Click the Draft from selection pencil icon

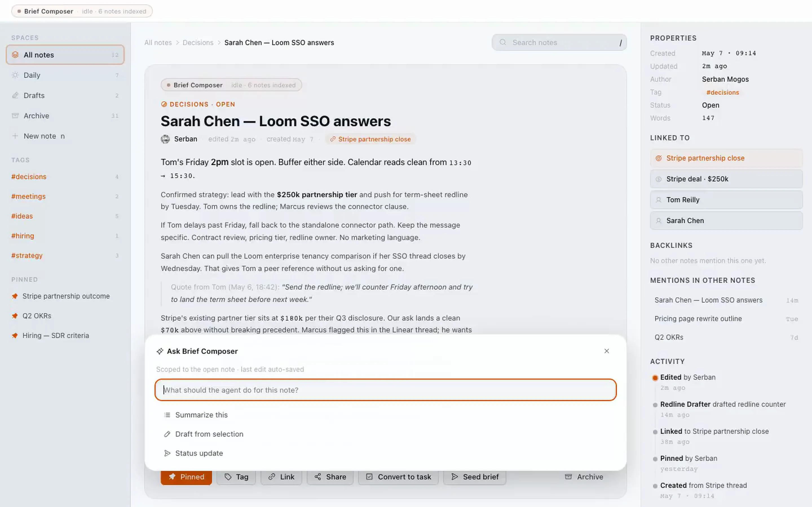[167, 434]
